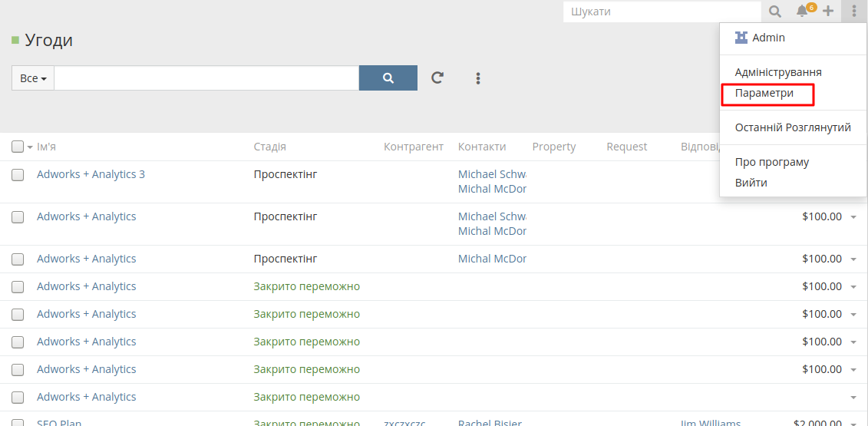Viewport: 868px width, 426px height.
Task: Check the Adworks + Analytics 3 row
Action: (18, 175)
